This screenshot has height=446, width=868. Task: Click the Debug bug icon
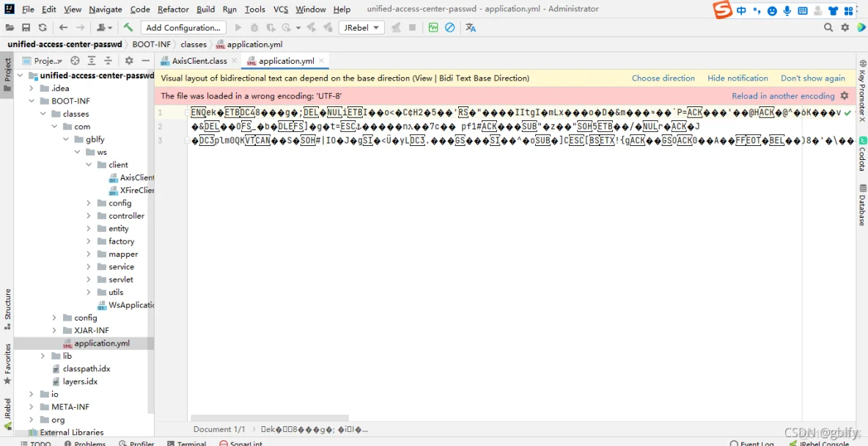[254, 27]
